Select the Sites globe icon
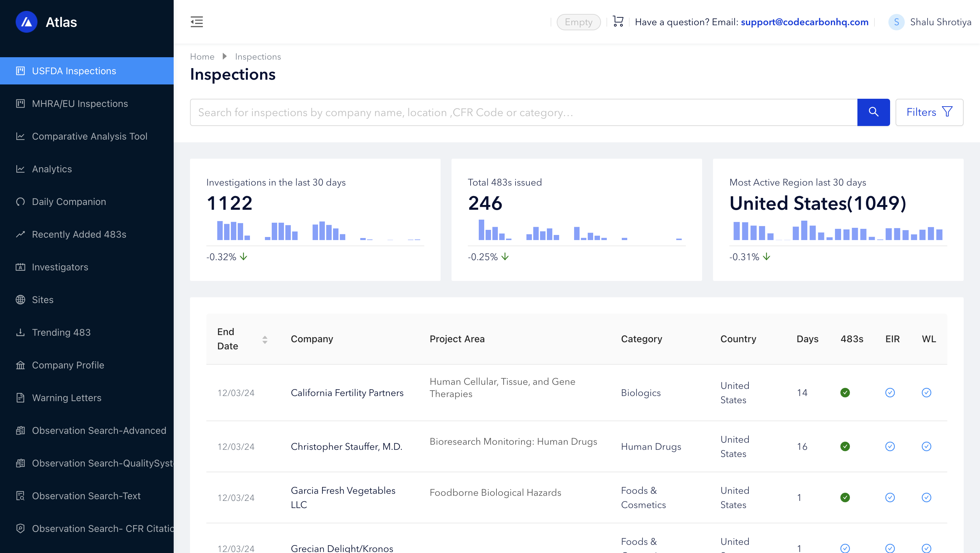Image resolution: width=980 pixels, height=553 pixels. 20,300
